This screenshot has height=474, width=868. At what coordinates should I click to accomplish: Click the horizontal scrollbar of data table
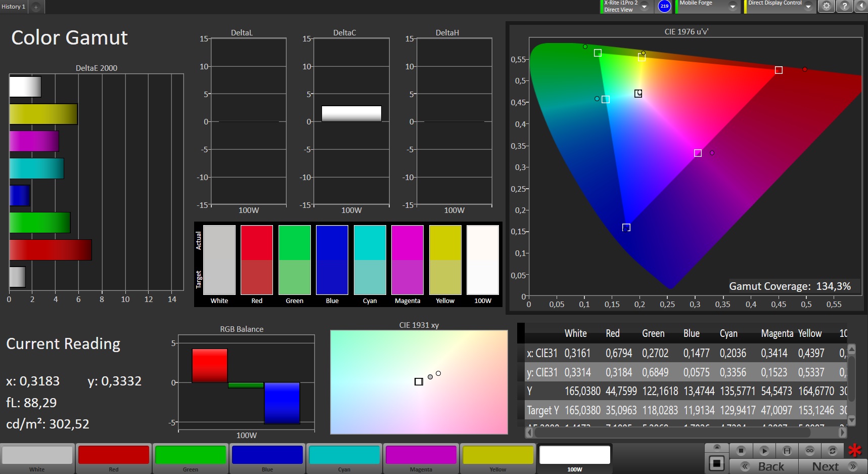pyautogui.click(x=672, y=433)
